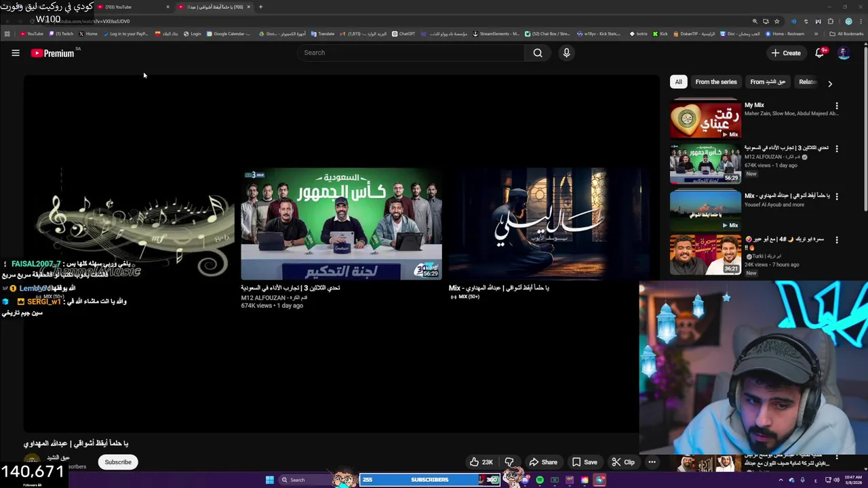Open All Bookmarks folder
Screen dimensions: 868x488
pyautogui.click(x=848, y=34)
